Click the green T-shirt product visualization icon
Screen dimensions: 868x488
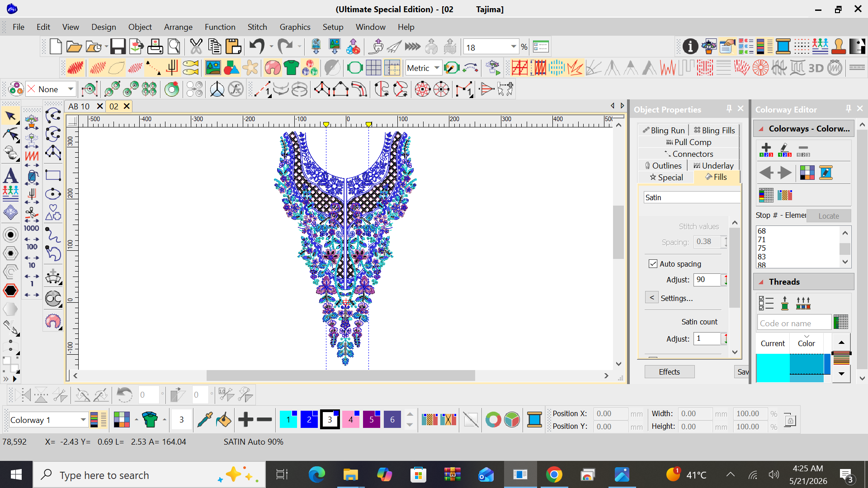point(291,68)
